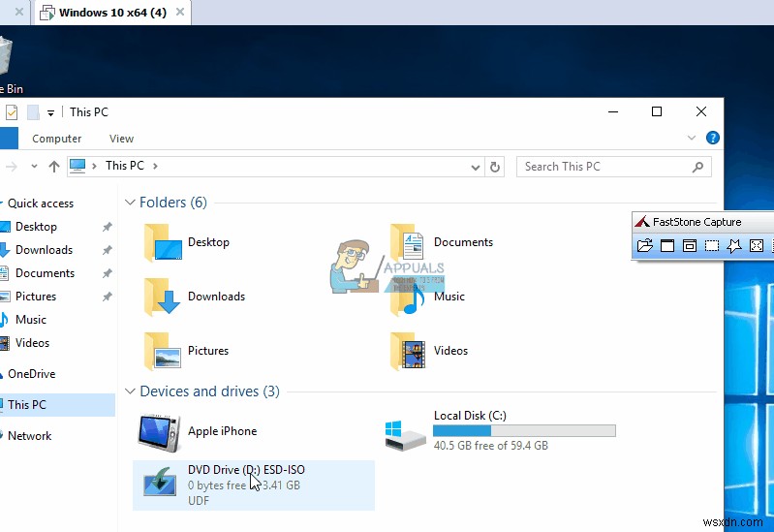Screen dimensions: 774x532
Task: Select DVD Drive (D:) ESD-ISO
Action: click(x=253, y=485)
